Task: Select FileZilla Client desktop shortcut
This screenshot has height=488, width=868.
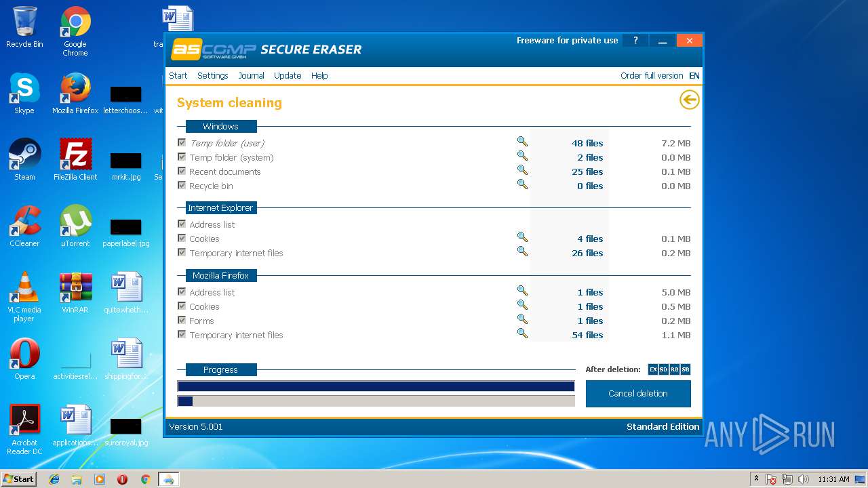Action: [x=75, y=160]
